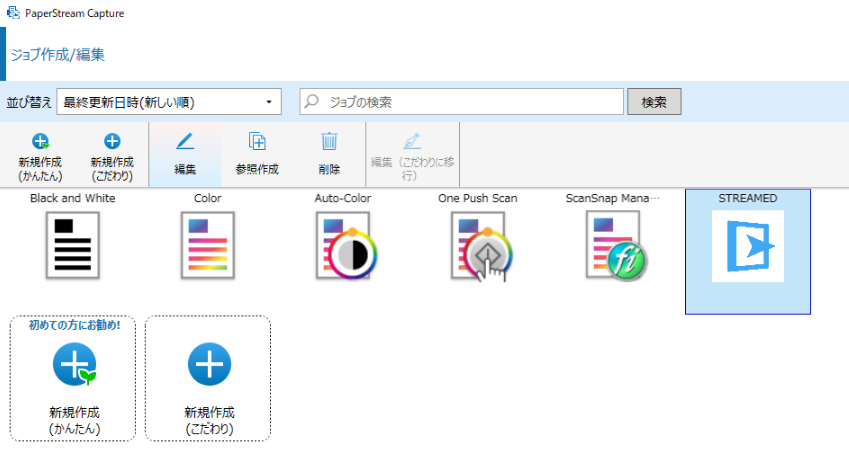Image resolution: width=849 pixels, height=457 pixels.
Task: Click the search magnifier icon
Action: tap(313, 102)
